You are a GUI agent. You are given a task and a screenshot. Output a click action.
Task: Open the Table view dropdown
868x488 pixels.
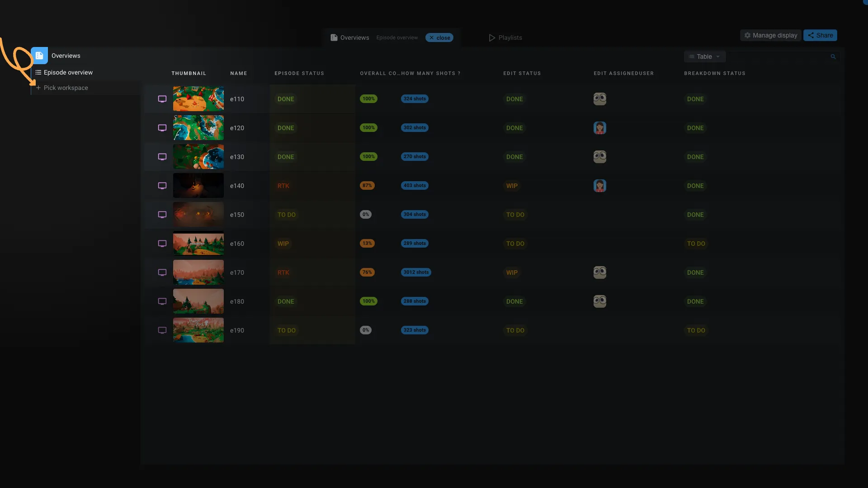click(x=704, y=56)
